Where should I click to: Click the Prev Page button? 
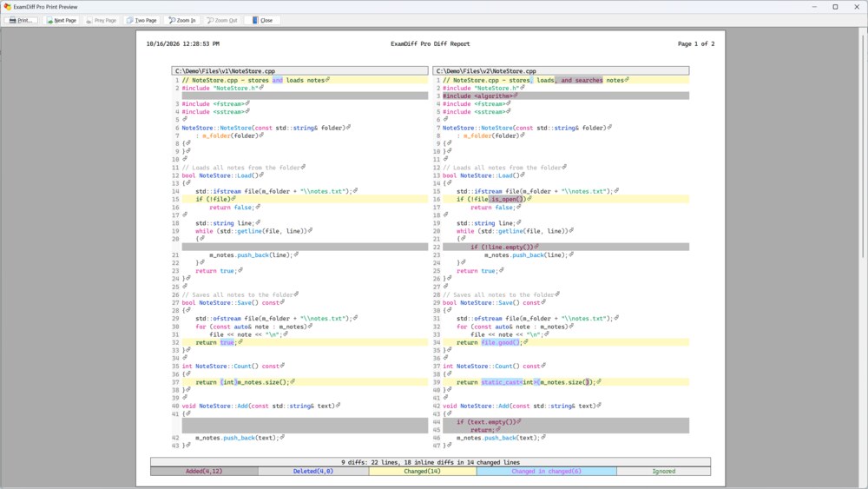tap(102, 20)
